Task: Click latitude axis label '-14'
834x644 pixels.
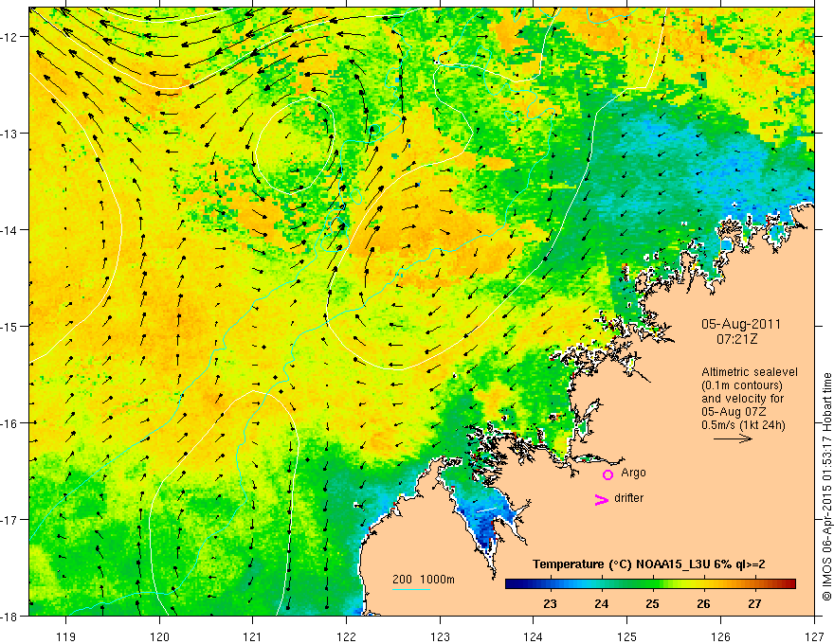Action: tap(9, 230)
